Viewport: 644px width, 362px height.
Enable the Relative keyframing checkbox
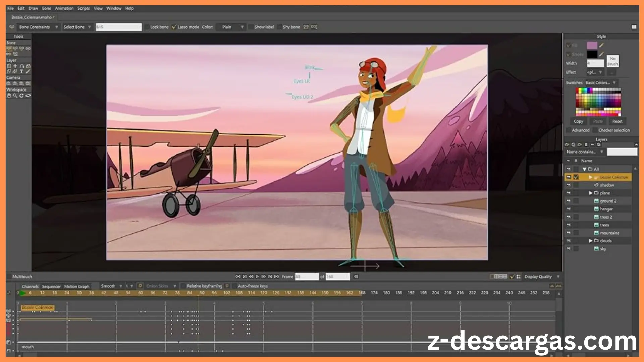click(x=183, y=286)
